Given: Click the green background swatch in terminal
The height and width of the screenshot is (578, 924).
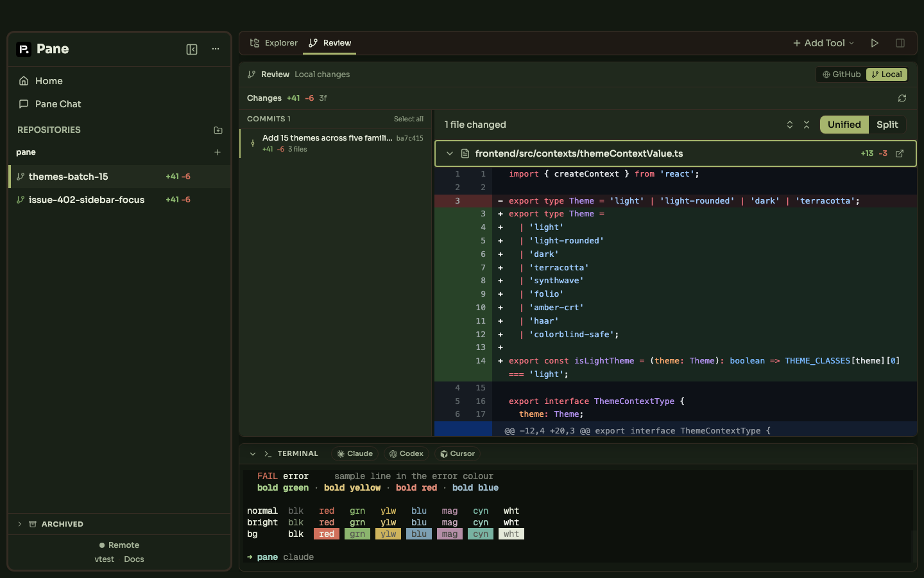Looking at the screenshot, I should coord(357,534).
